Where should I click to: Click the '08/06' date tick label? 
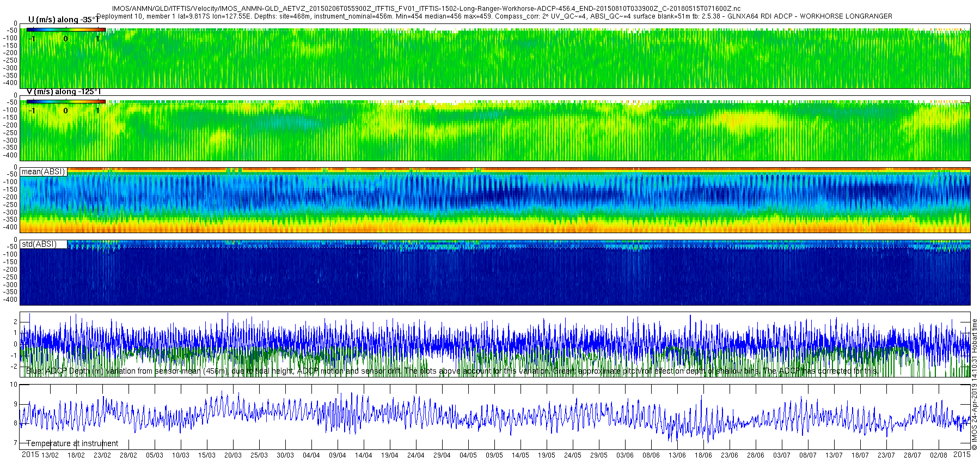click(x=651, y=455)
